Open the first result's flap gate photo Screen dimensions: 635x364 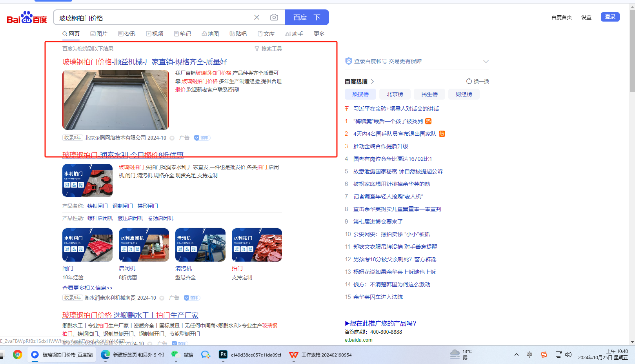[116, 100]
